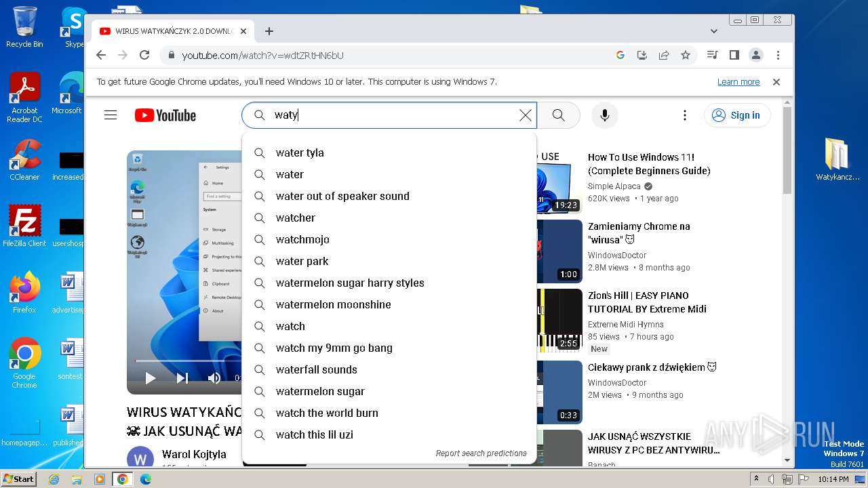Open Google icon in address bar
Image resolution: width=868 pixels, height=488 pixels.
pos(620,55)
